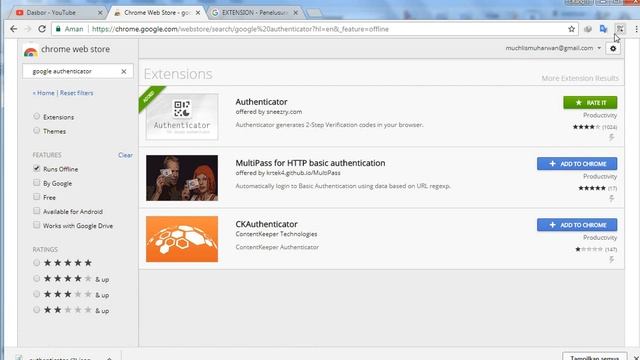Click the secure lock icon in address bar

[x=58, y=29]
